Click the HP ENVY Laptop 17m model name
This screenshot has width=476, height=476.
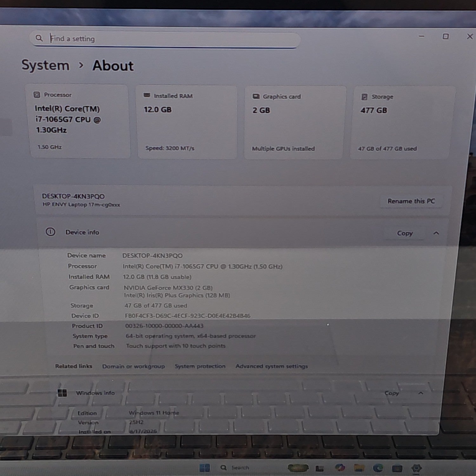pos(81,205)
